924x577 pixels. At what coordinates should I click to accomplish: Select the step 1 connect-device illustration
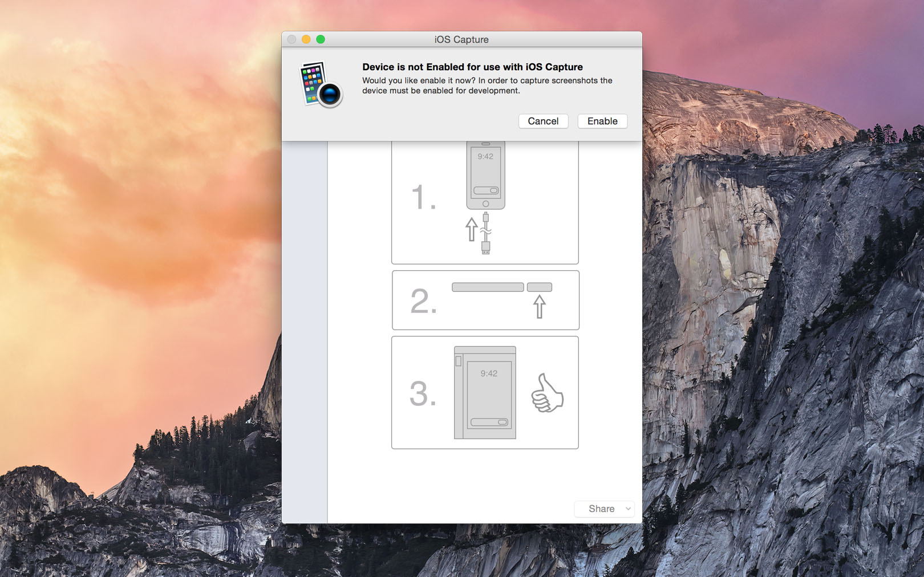point(485,202)
